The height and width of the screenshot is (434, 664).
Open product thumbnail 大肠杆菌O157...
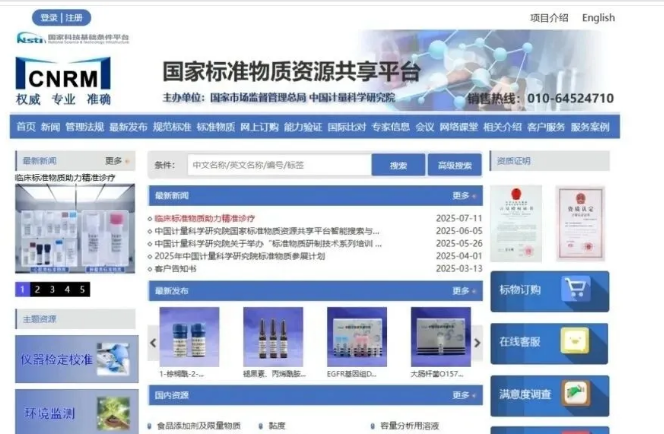441,337
